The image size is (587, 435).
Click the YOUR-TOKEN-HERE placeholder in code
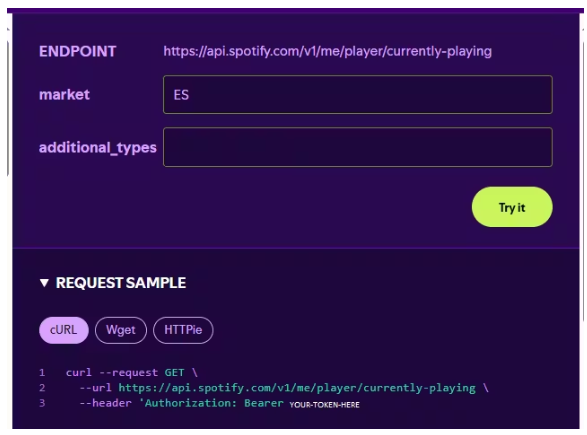pyautogui.click(x=325, y=405)
